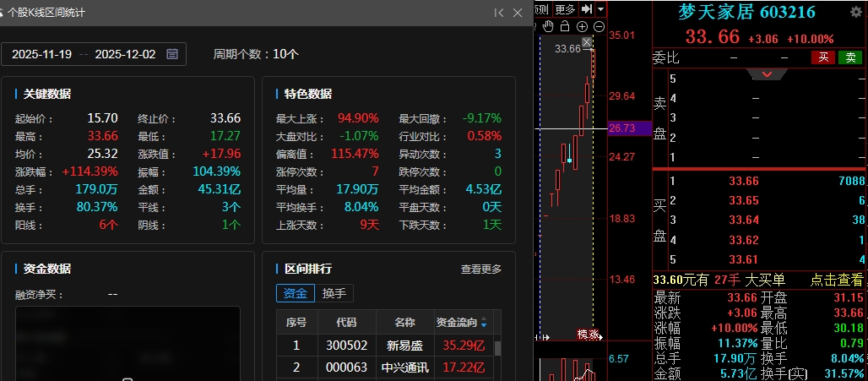
Task: Click the skip-to-end arrow icon
Action: click(x=587, y=8)
